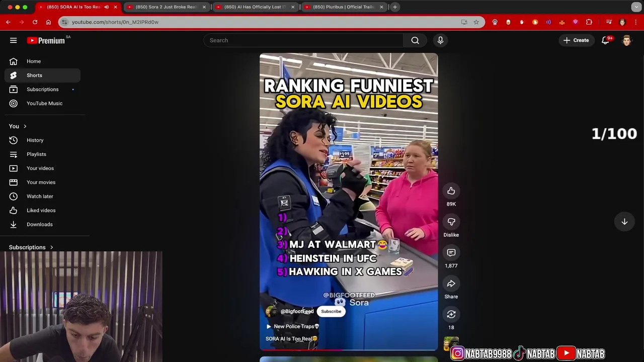The image size is (644, 362).
Task: Open the Chrome three-dot menu
Action: pos(636,22)
